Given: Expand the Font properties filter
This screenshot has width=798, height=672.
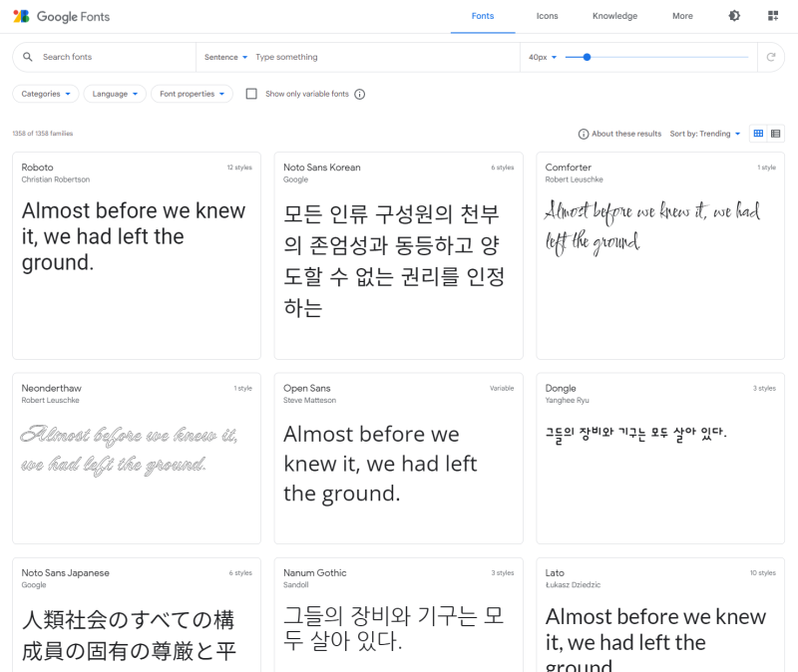Looking at the screenshot, I should pos(191,94).
